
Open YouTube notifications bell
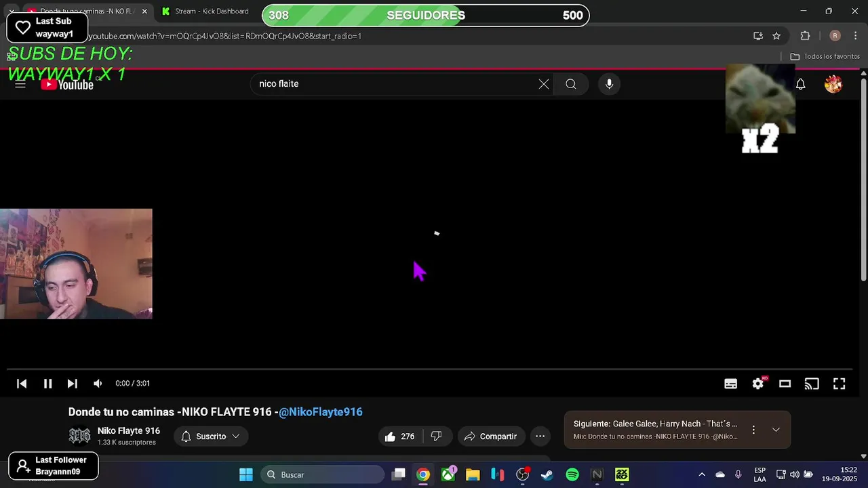(x=801, y=84)
